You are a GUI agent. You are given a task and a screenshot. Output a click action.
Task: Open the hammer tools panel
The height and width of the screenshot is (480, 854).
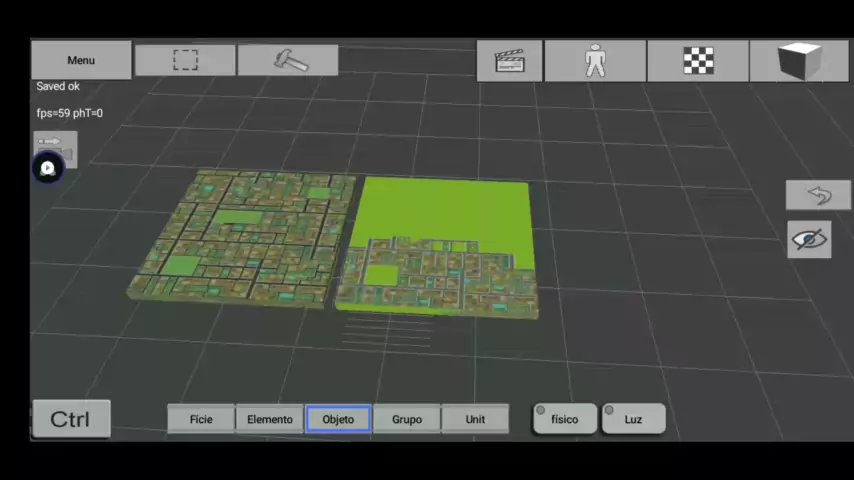(x=289, y=60)
